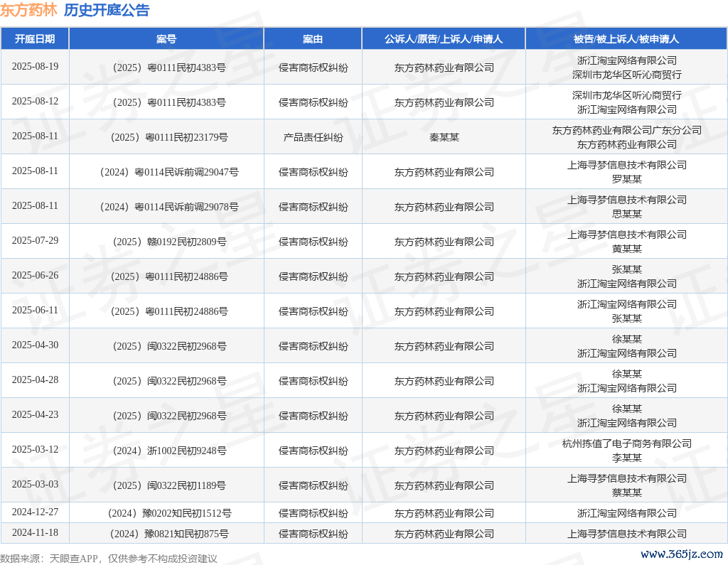Open case (2024)豫0202知民初1512号

click(x=166, y=513)
